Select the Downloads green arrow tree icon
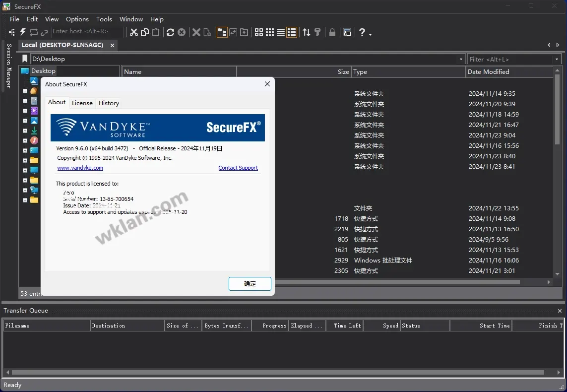567x392 pixels. (34, 131)
